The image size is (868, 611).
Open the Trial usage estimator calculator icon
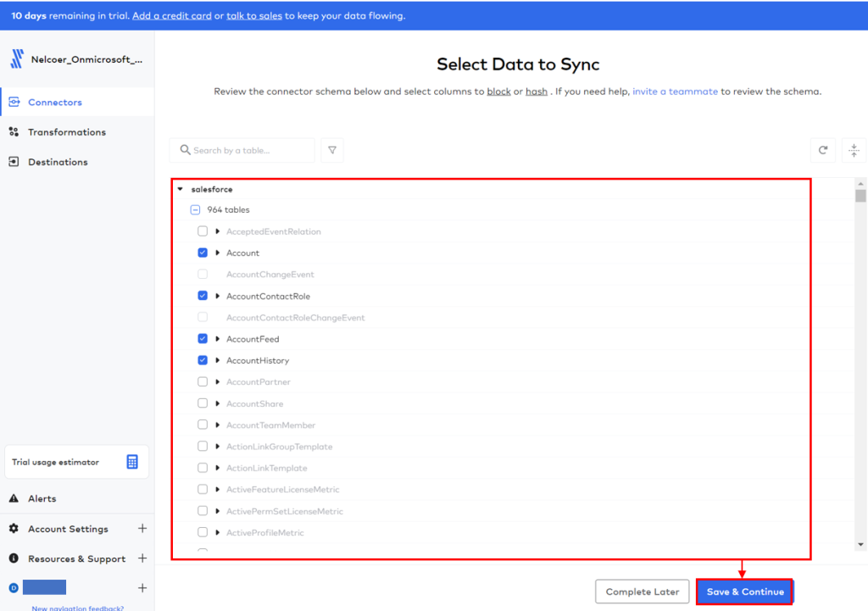coord(131,461)
